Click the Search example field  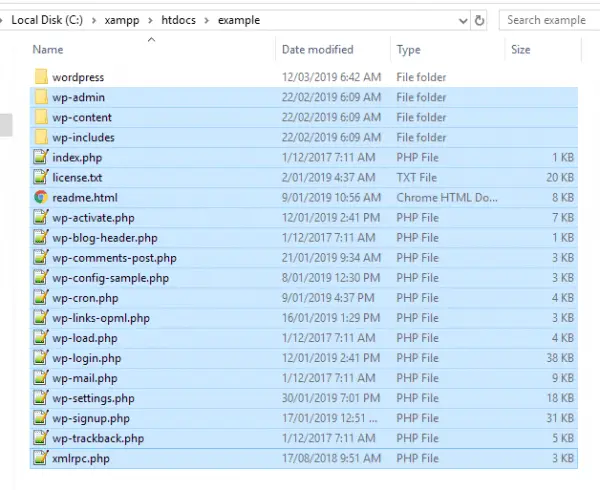click(549, 20)
